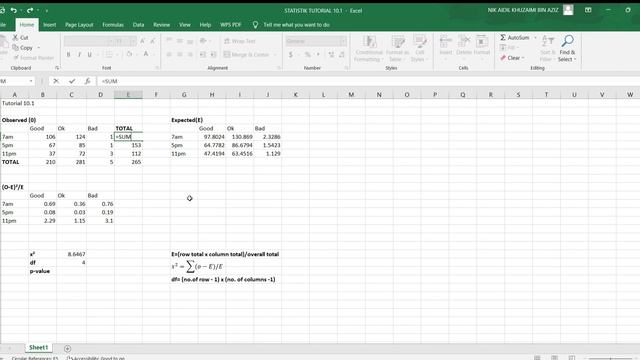Click the Redo arrow in the title bar
Image resolution: width=640 pixels, height=360 pixels.
pos(30,10)
